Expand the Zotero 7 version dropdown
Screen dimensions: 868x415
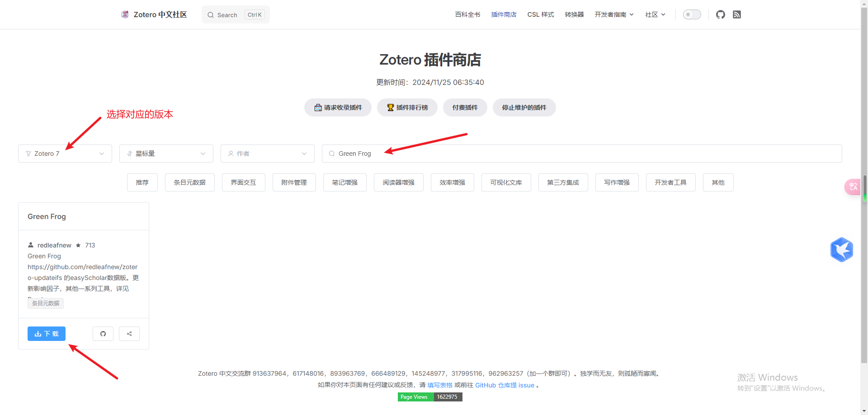65,154
